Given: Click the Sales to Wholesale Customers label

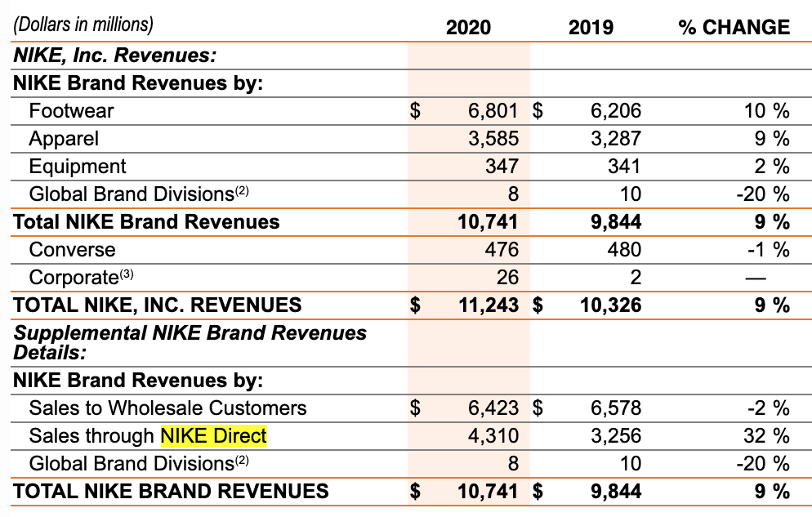Looking at the screenshot, I should pyautogui.click(x=167, y=408).
